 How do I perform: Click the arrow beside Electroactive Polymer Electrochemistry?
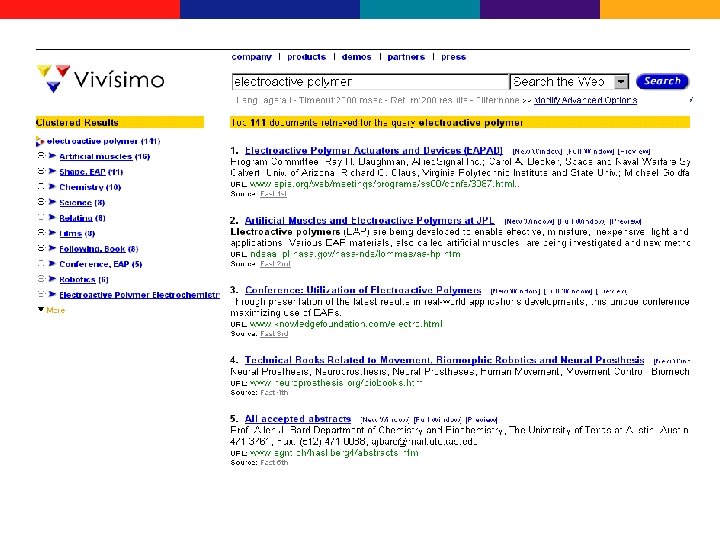52,294
